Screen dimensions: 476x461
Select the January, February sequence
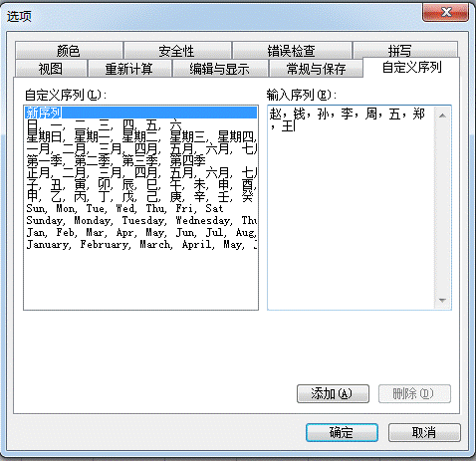[x=141, y=244]
